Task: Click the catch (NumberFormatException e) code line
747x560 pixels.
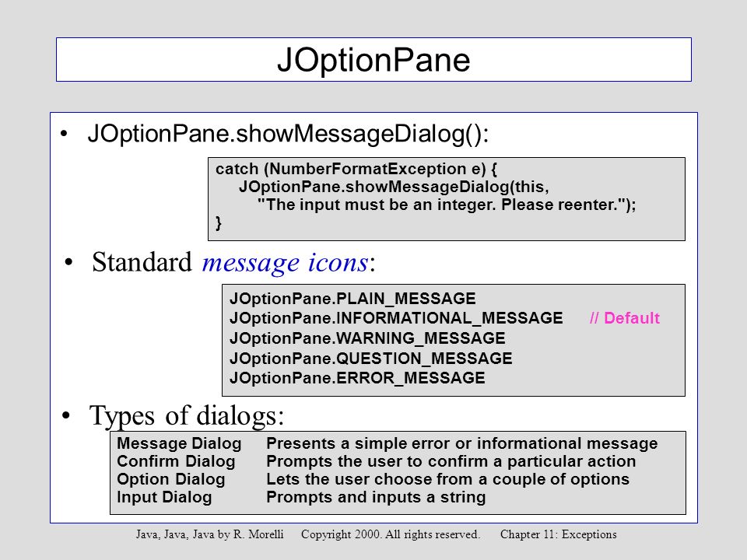Action: (356, 169)
